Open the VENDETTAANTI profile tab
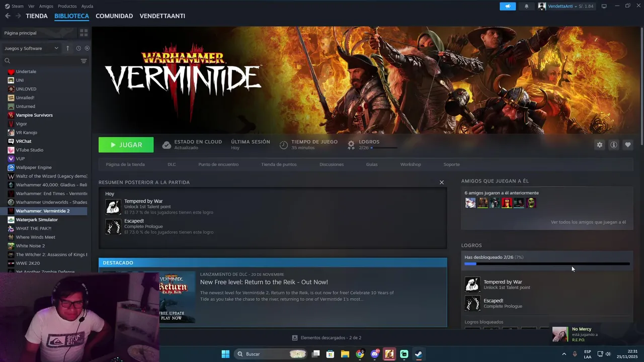 tap(163, 16)
